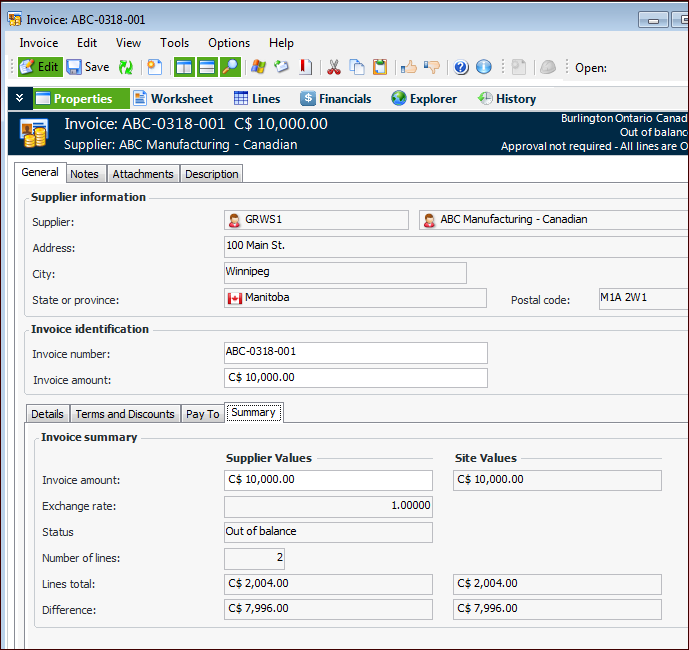Click the supplier Invoice amount summary field
This screenshot has height=650, width=689.
tap(328, 480)
